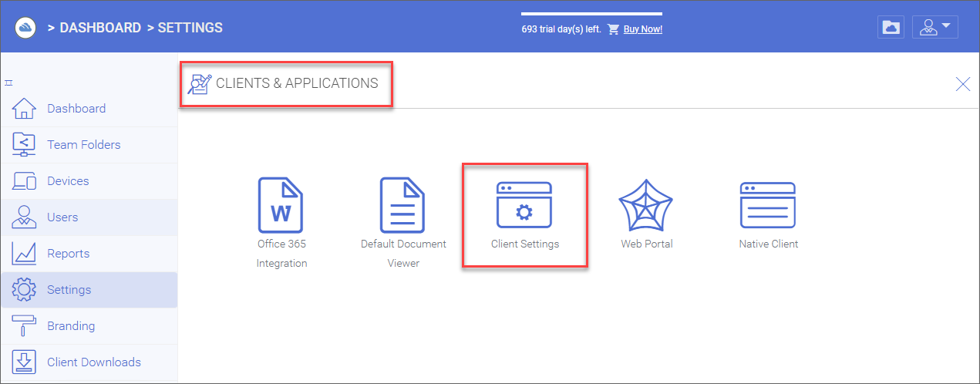This screenshot has height=384, width=980.
Task: Open the Native Client window icon
Action: 768,204
